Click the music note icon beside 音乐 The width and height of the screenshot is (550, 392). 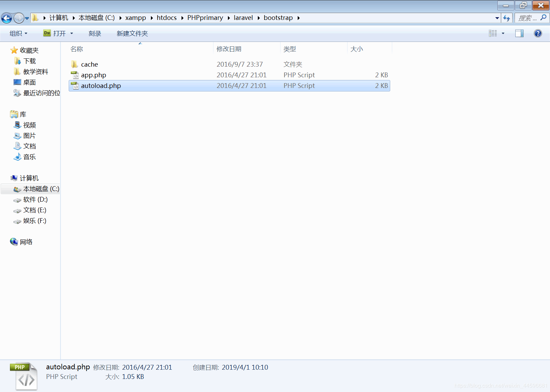[x=18, y=157]
